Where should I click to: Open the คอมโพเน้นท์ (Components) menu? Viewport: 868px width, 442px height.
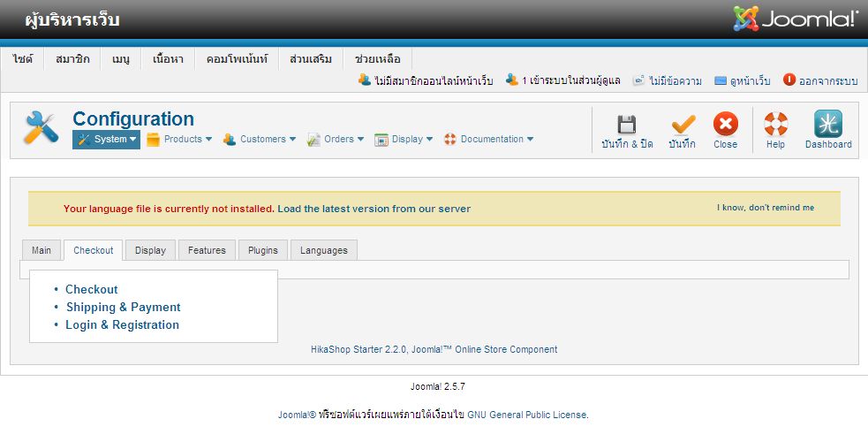237,59
